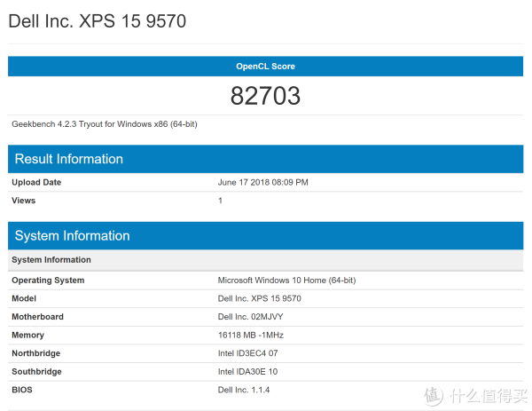Image resolution: width=532 pixels, height=411 pixels.
Task: Select the OpenCL Score header bar
Action: point(266,67)
